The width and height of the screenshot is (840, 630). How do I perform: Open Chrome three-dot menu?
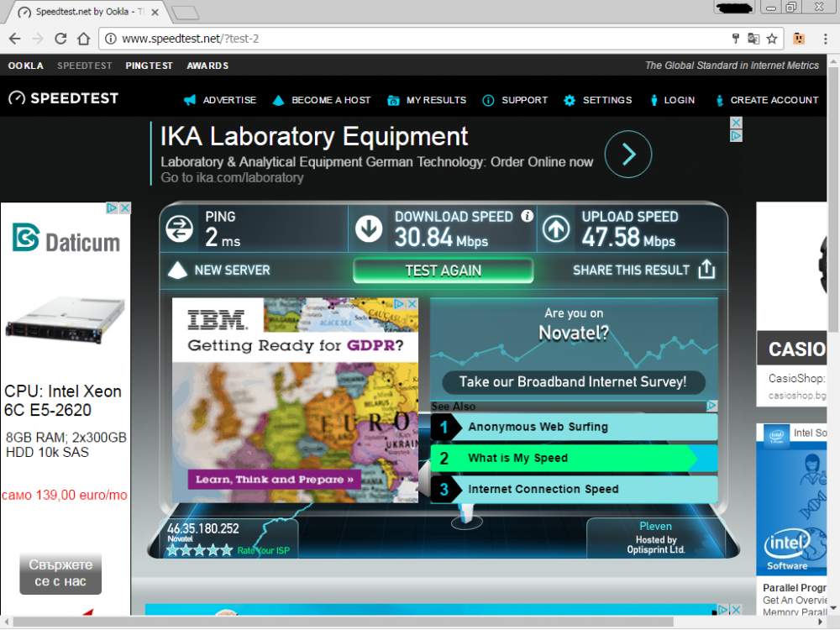(825, 39)
